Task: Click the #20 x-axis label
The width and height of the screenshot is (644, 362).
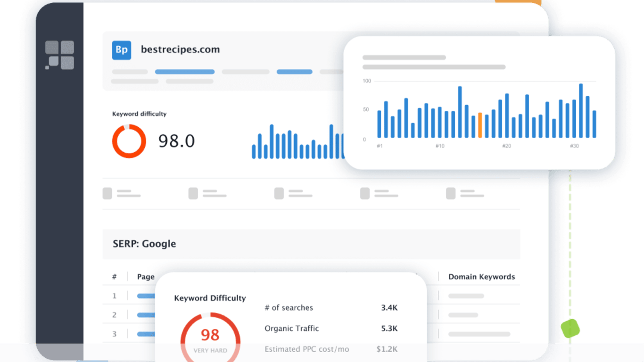Action: click(507, 146)
